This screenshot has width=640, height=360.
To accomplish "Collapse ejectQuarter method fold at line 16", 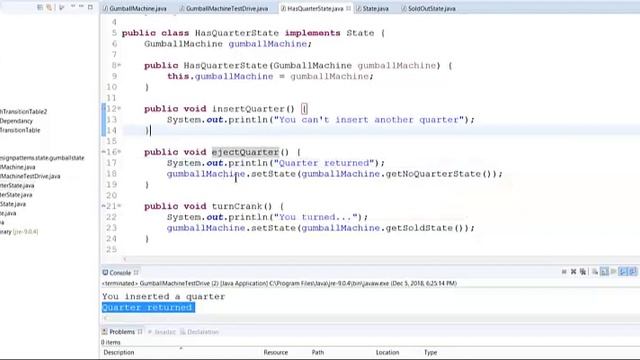I will [x=120, y=152].
